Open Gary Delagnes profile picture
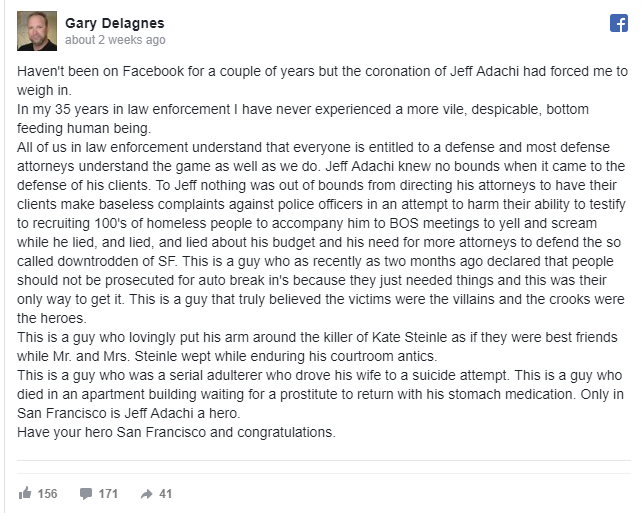The width and height of the screenshot is (643, 513). point(36,30)
